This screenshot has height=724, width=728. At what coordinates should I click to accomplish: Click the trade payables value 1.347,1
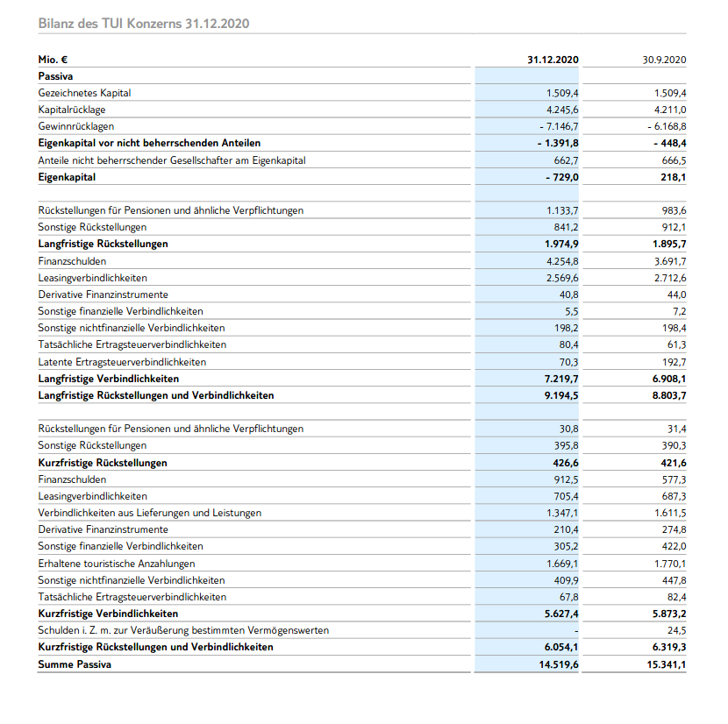click(562, 513)
